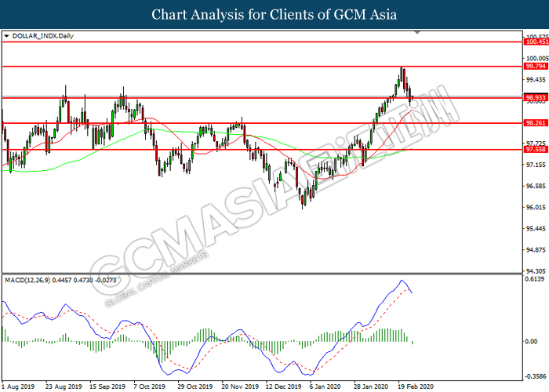Click the 15 Sep 2019 date label
Screen dimensions: 549x392
tap(107, 387)
